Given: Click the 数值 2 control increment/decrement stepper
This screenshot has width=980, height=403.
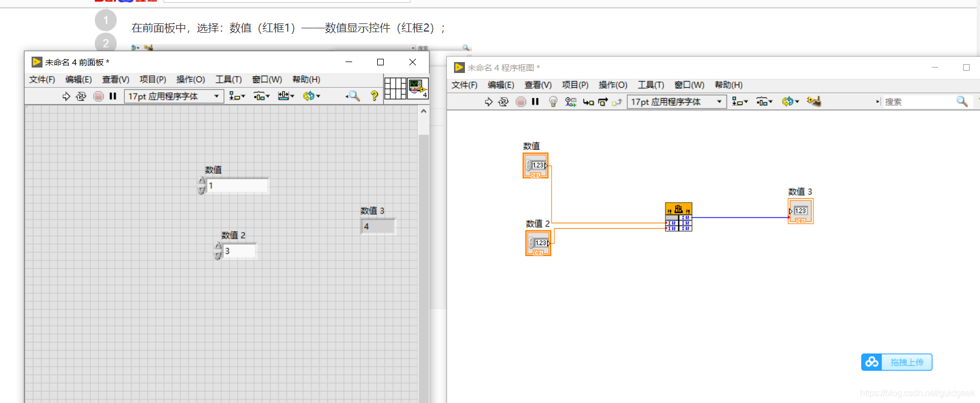Looking at the screenshot, I should (x=218, y=251).
